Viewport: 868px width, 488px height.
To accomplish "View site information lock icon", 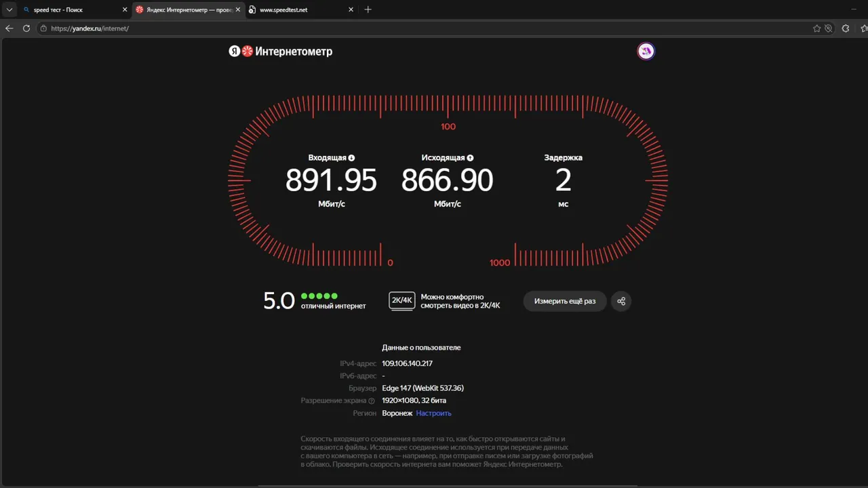I will point(43,28).
